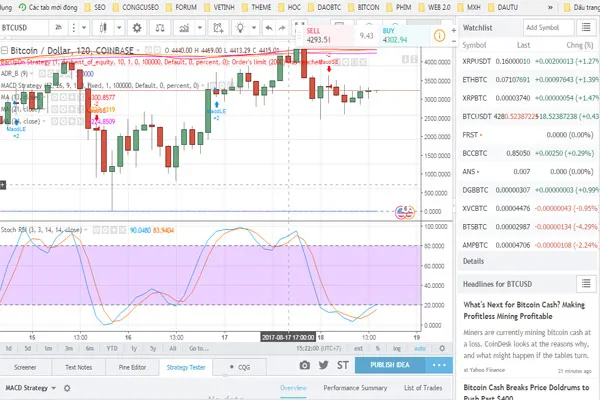The width and height of the screenshot is (600, 400).
Task: Open the FORUM bookmarks folder
Action: coord(182,7)
